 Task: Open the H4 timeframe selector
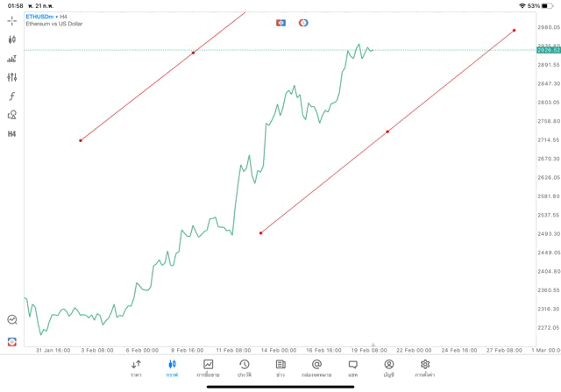click(x=11, y=134)
